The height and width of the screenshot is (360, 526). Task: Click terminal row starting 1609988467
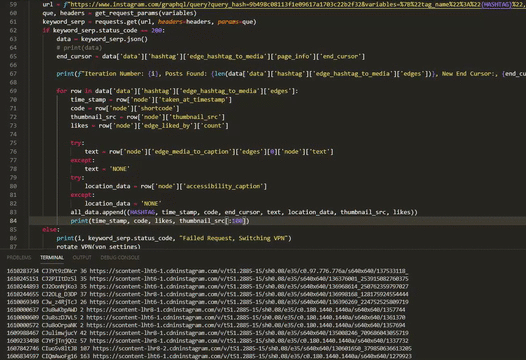(208, 333)
